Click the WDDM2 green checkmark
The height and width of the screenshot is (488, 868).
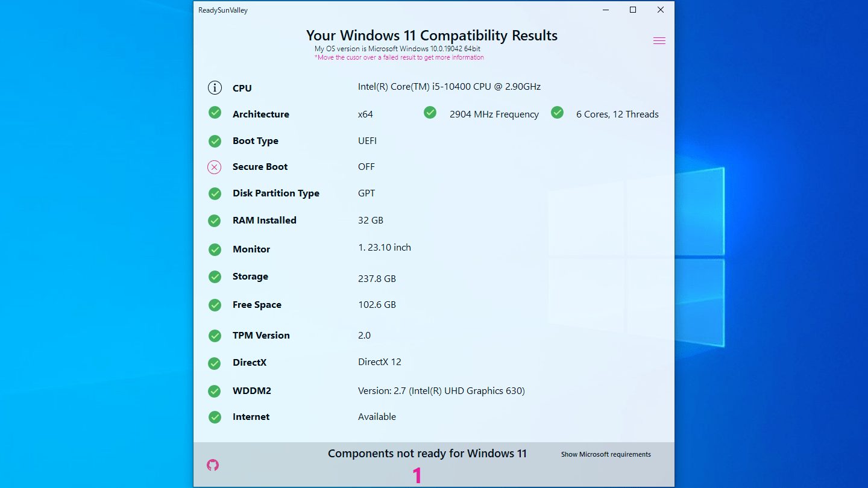tap(215, 391)
